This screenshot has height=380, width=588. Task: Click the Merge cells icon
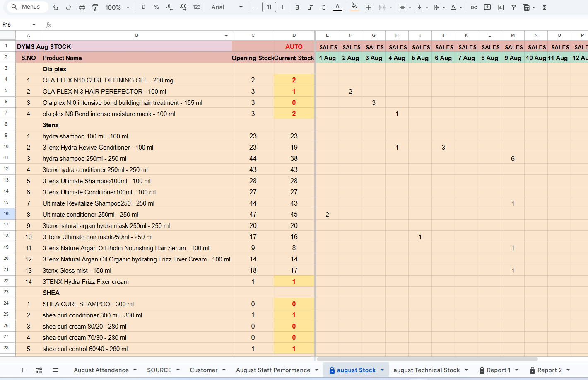(x=382, y=7)
